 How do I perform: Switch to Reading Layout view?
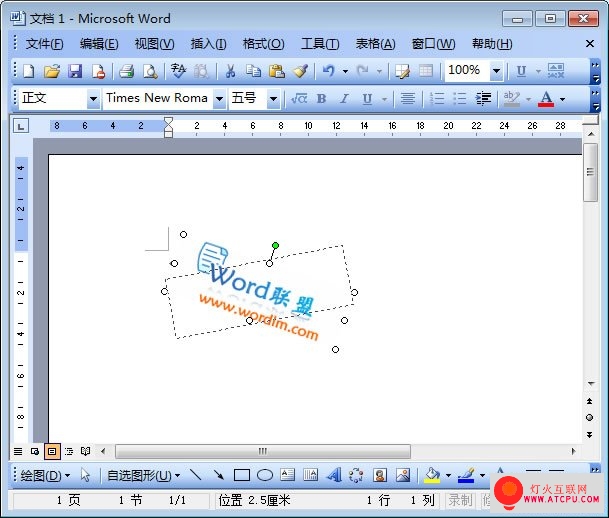(x=85, y=451)
